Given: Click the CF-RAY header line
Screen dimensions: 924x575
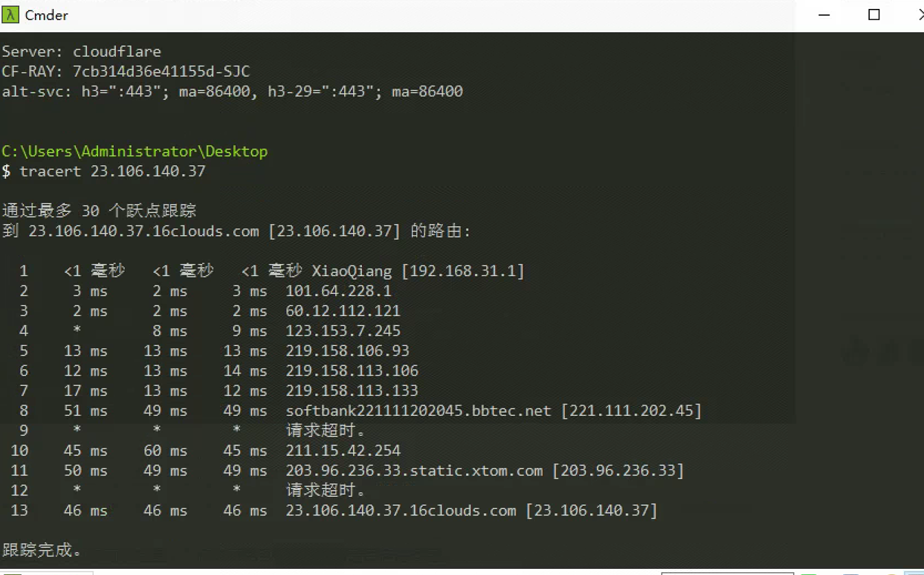Looking at the screenshot, I should [x=125, y=71].
